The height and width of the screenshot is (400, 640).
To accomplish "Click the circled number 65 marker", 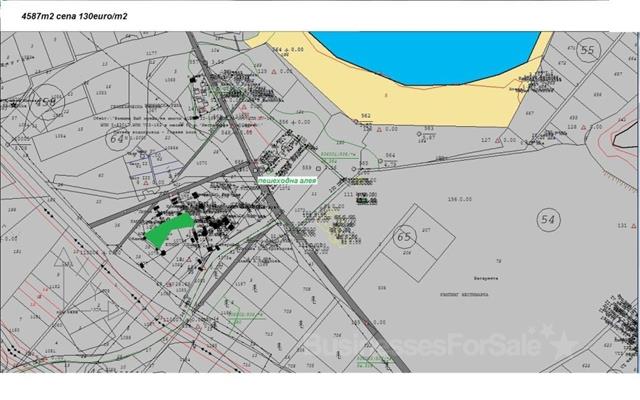I will [404, 237].
